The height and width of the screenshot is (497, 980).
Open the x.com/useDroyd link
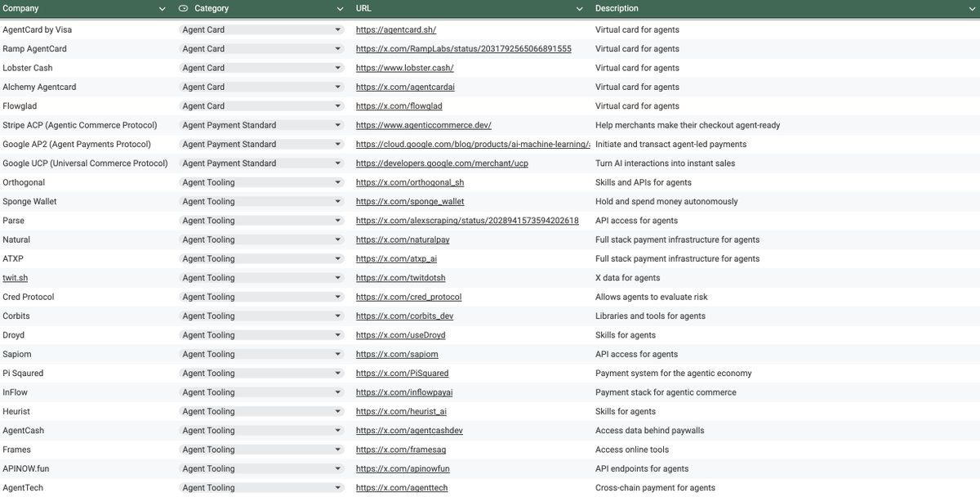[x=401, y=335]
